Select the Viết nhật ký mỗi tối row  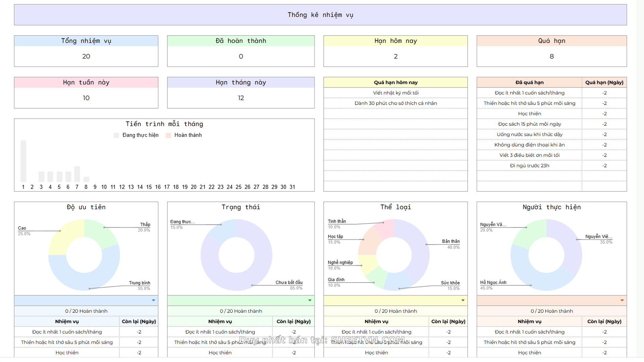click(x=395, y=93)
